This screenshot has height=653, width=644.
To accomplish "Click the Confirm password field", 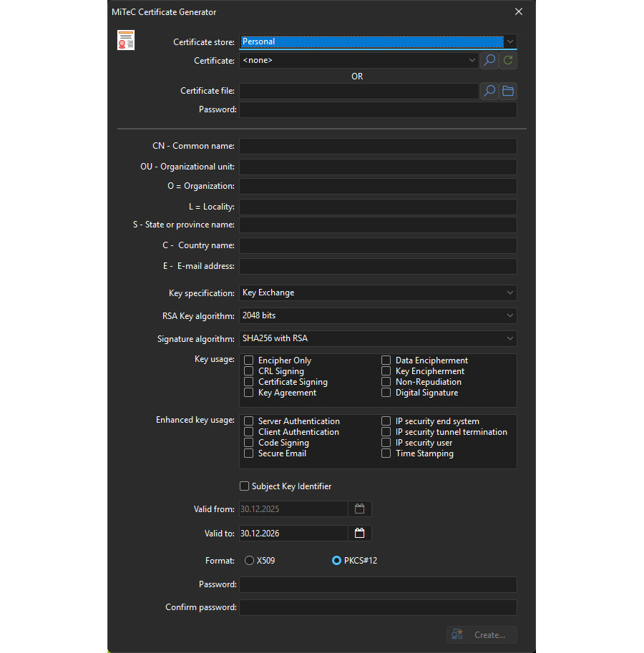I will (379, 608).
